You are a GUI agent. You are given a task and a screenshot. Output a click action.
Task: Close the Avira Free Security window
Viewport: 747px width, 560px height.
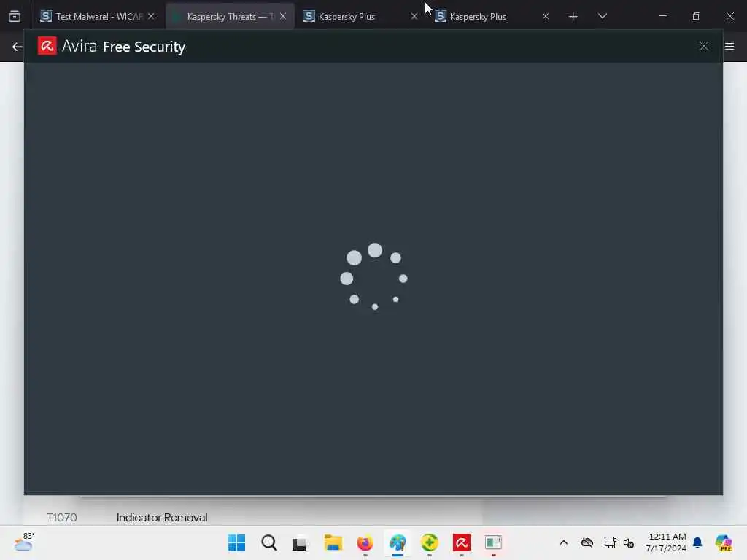(x=704, y=46)
